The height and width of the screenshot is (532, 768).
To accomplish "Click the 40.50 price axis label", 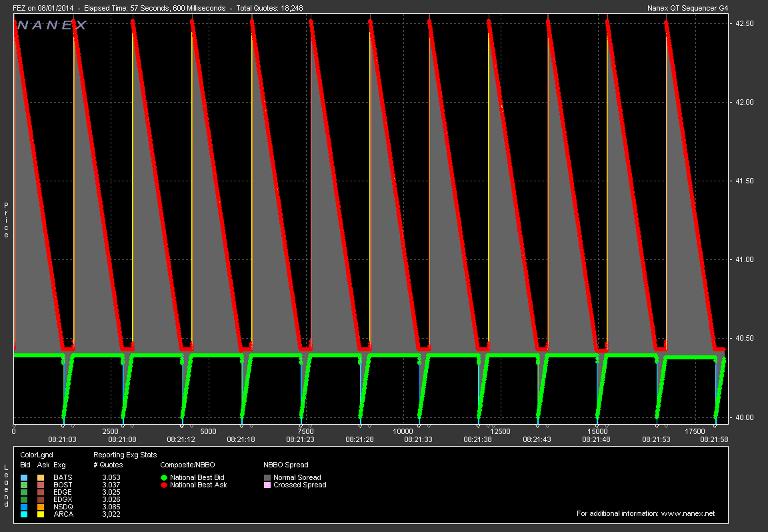I will 745,339.
